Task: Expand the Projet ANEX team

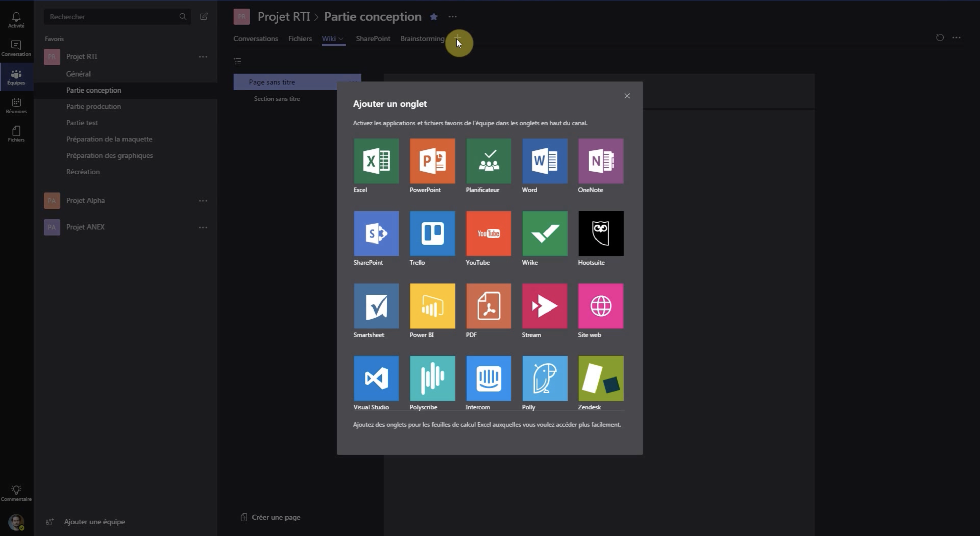Action: (85, 227)
